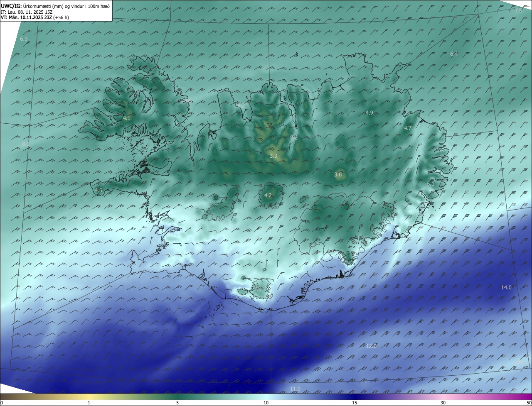Viewport: 532px width, 406px height.
Task: Click the map value label 4.9
Action: point(369,113)
